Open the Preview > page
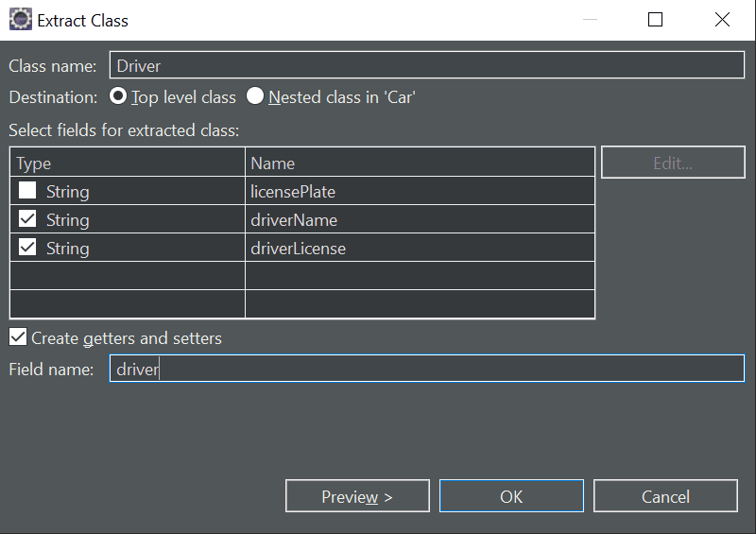 [357, 496]
